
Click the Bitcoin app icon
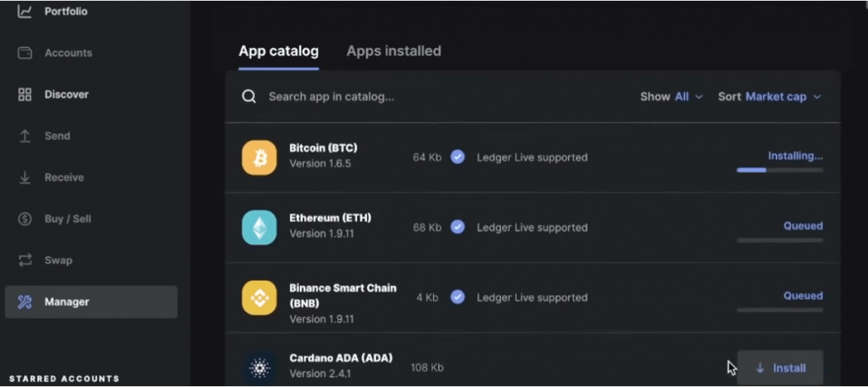pyautogui.click(x=259, y=158)
